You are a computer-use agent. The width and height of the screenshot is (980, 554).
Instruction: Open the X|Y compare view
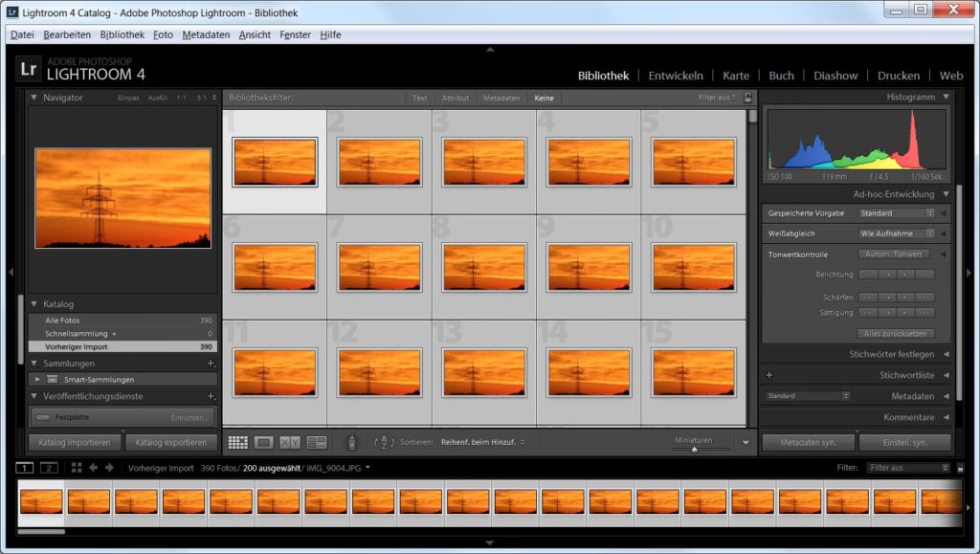290,442
